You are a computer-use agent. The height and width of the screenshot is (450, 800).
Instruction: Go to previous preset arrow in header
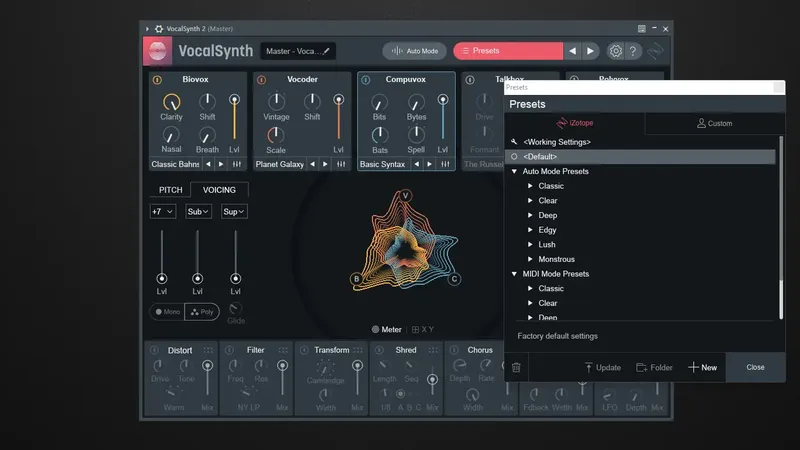pyautogui.click(x=572, y=51)
